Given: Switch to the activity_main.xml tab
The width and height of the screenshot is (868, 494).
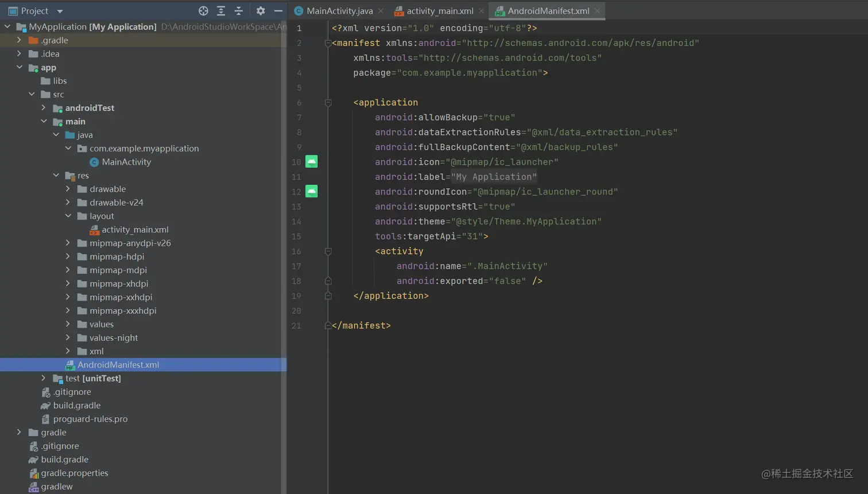Looking at the screenshot, I should (x=440, y=11).
